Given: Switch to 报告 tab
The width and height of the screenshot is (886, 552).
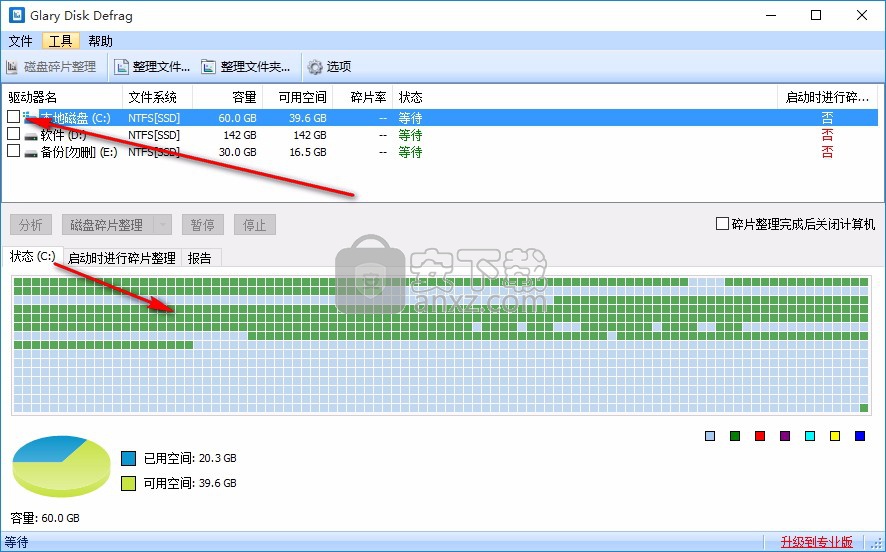Looking at the screenshot, I should pos(199,258).
